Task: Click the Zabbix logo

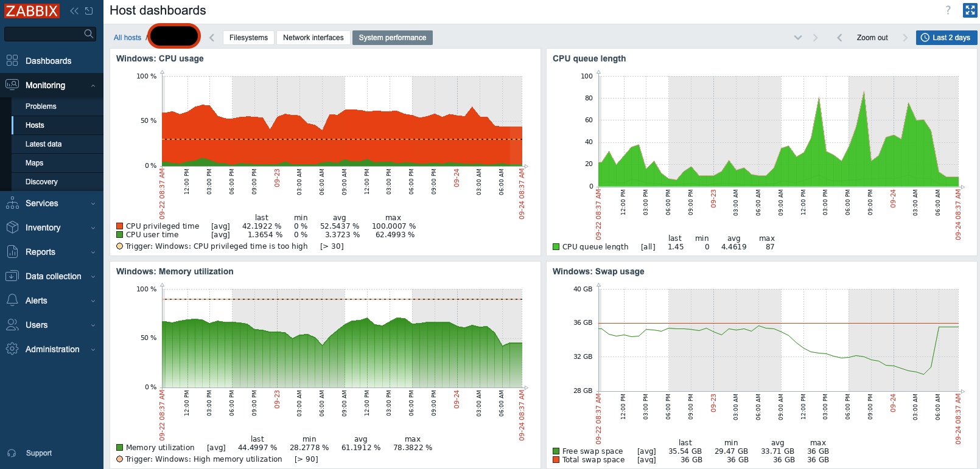Action: (x=32, y=11)
